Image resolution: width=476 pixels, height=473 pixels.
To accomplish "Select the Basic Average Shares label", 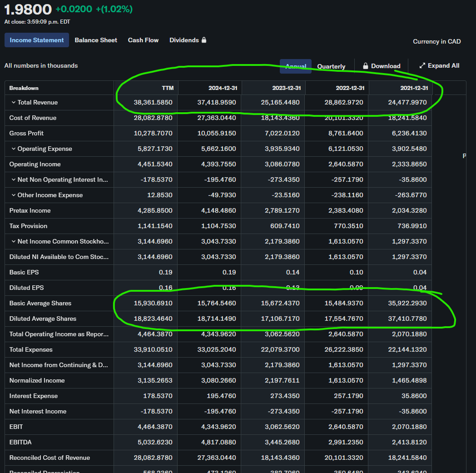I will 40,303.
